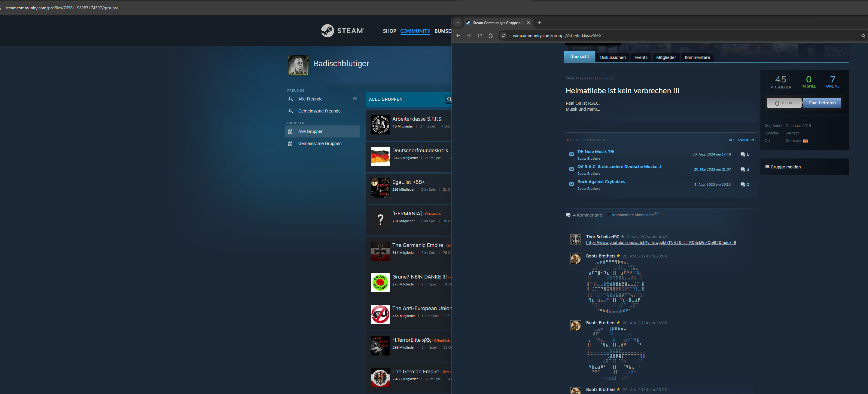Reload the Steam group page
Viewport: 868px width, 394px height.
coord(480,35)
